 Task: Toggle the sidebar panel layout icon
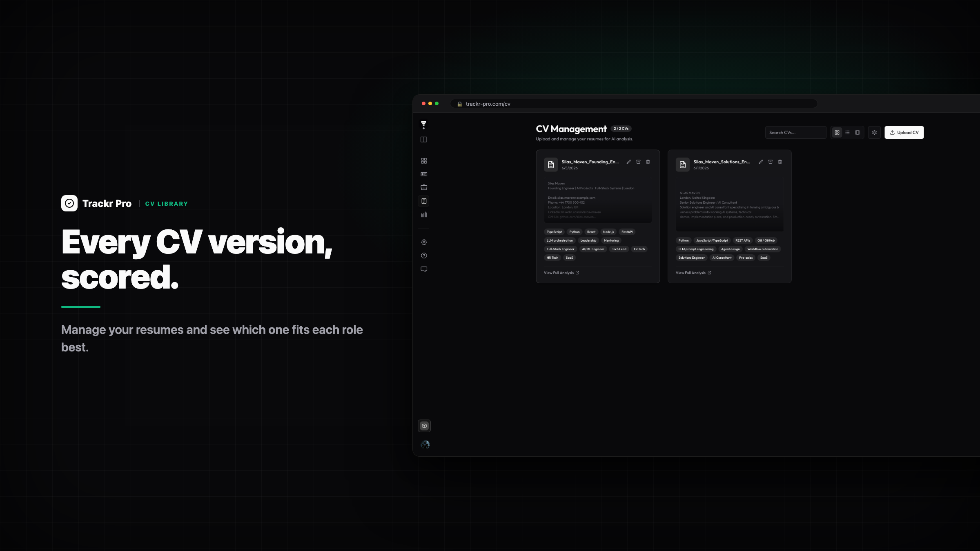click(x=424, y=140)
